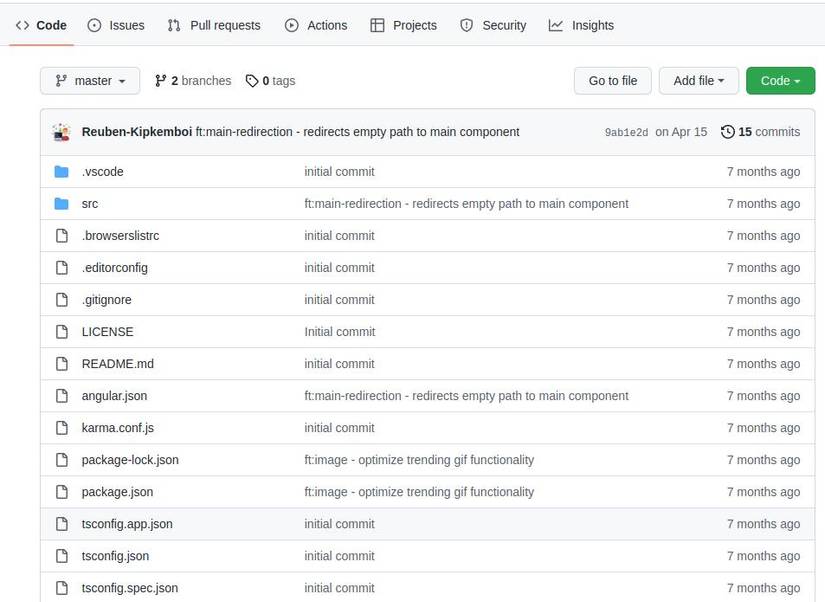Select the Projects tab

point(404,25)
